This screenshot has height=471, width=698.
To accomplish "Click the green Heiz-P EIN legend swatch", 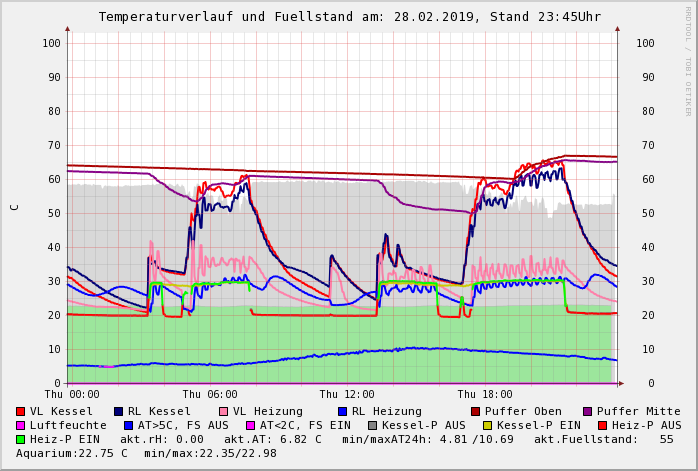I will click(x=21, y=440).
